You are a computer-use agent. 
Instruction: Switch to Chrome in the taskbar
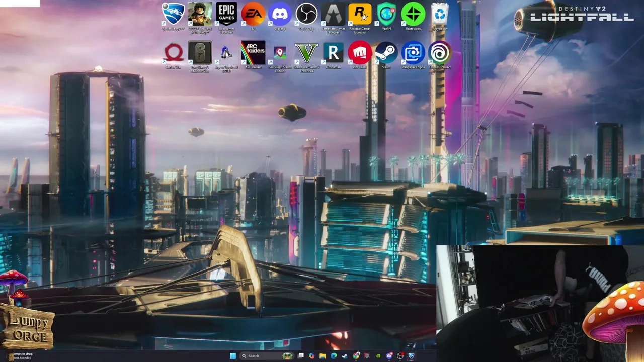(x=356, y=356)
